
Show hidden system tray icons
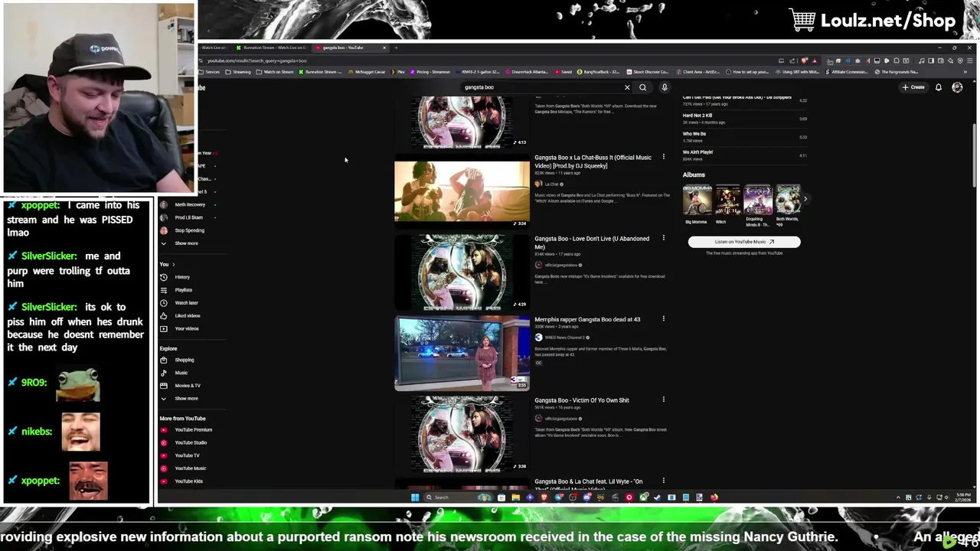tap(898, 497)
